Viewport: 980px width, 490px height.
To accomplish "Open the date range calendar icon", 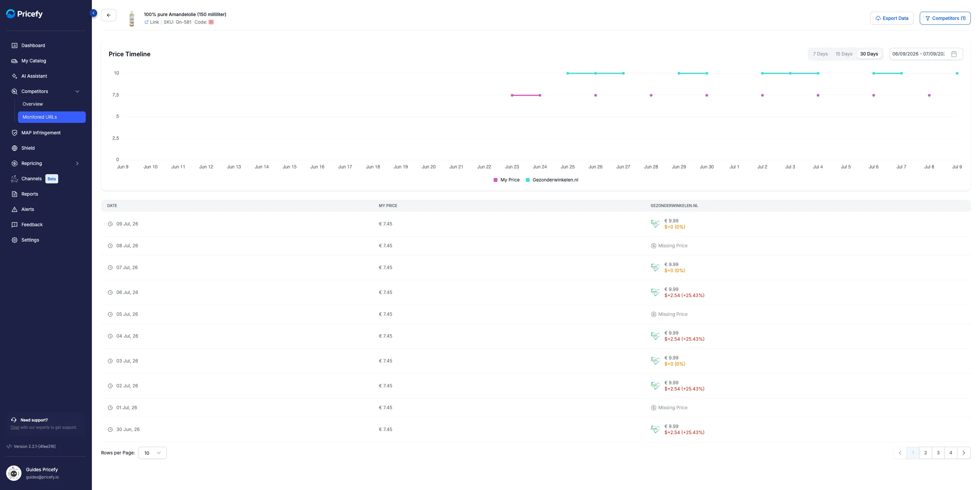I will tap(954, 54).
